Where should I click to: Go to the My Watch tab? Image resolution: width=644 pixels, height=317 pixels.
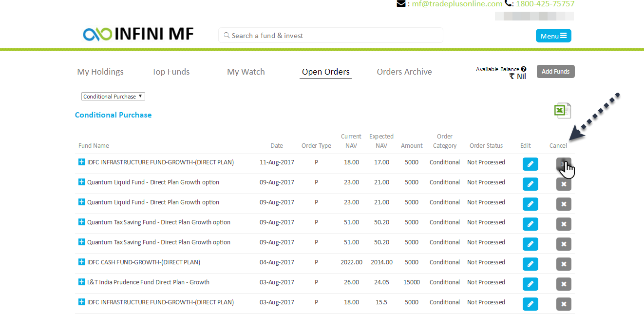[246, 72]
